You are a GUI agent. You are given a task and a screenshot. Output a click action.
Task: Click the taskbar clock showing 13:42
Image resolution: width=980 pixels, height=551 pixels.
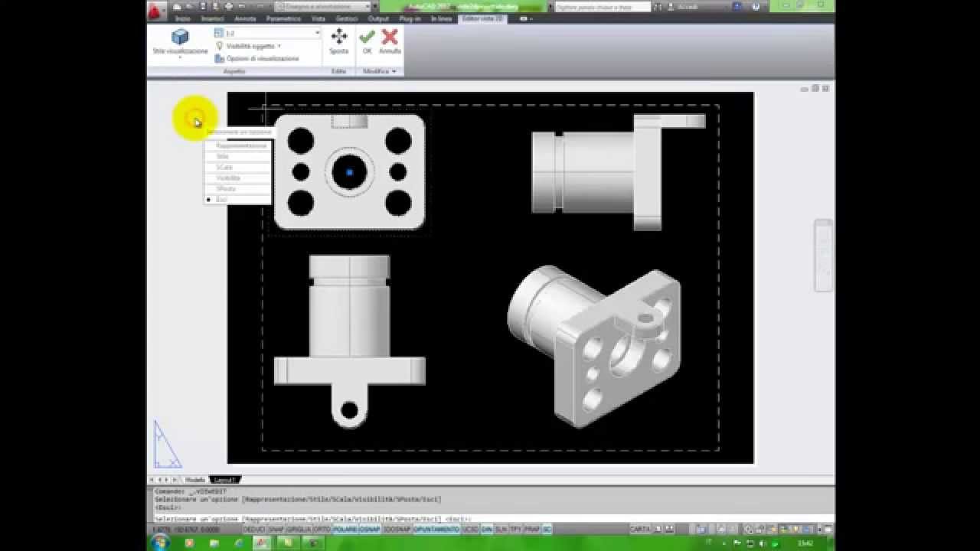(x=805, y=543)
